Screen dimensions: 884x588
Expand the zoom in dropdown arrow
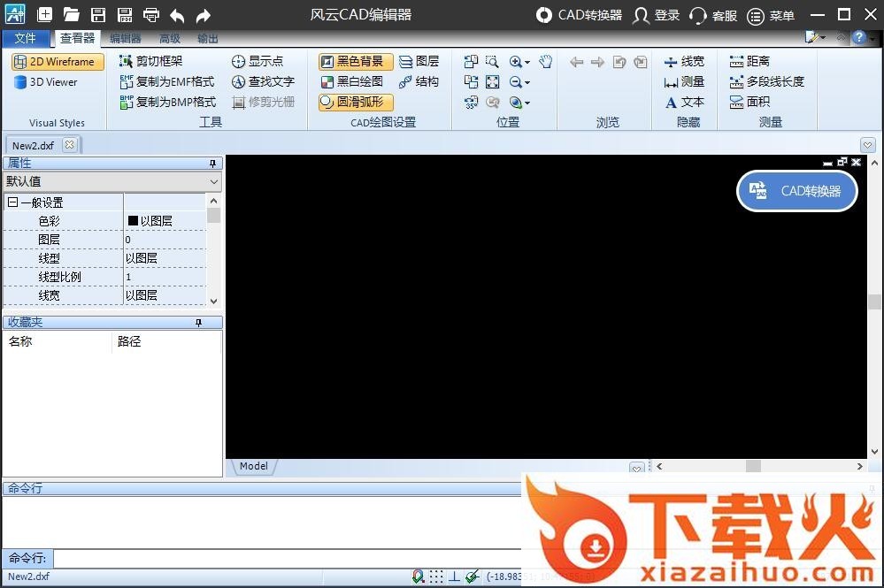[527, 63]
